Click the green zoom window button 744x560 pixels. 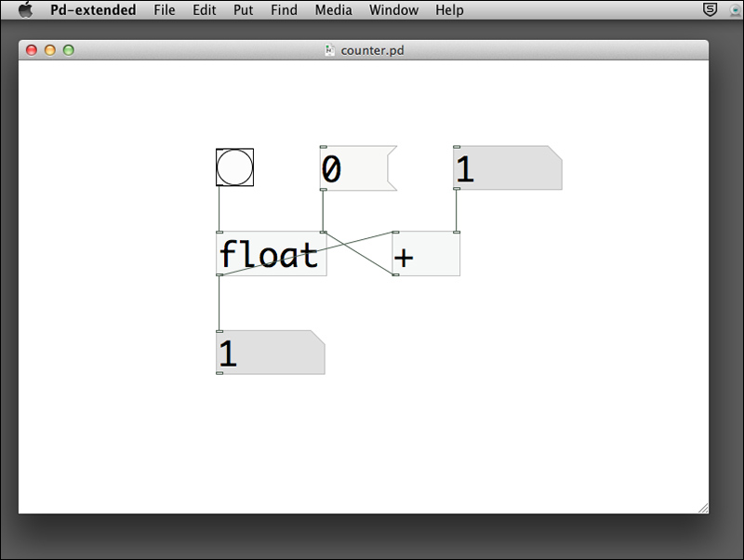coord(68,50)
